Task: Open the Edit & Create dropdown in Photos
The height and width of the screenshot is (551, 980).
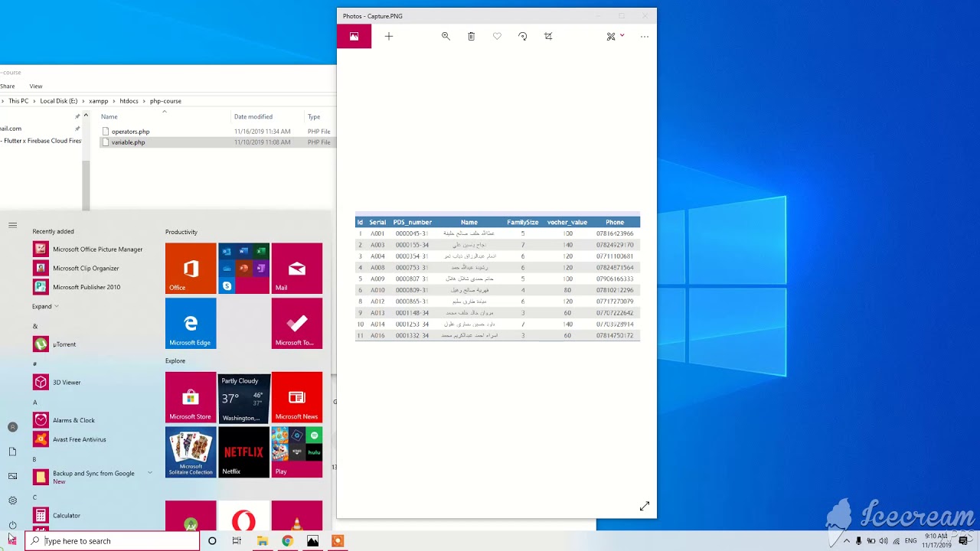Action: coord(616,36)
